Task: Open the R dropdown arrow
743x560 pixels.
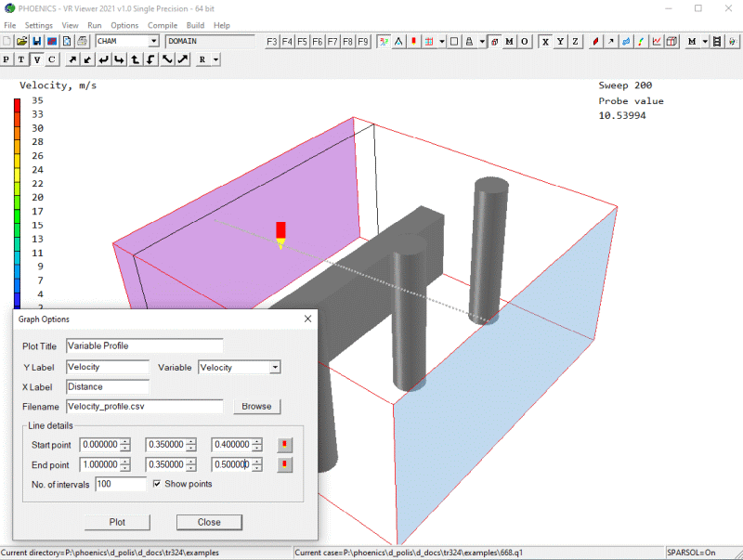Action: click(x=215, y=59)
